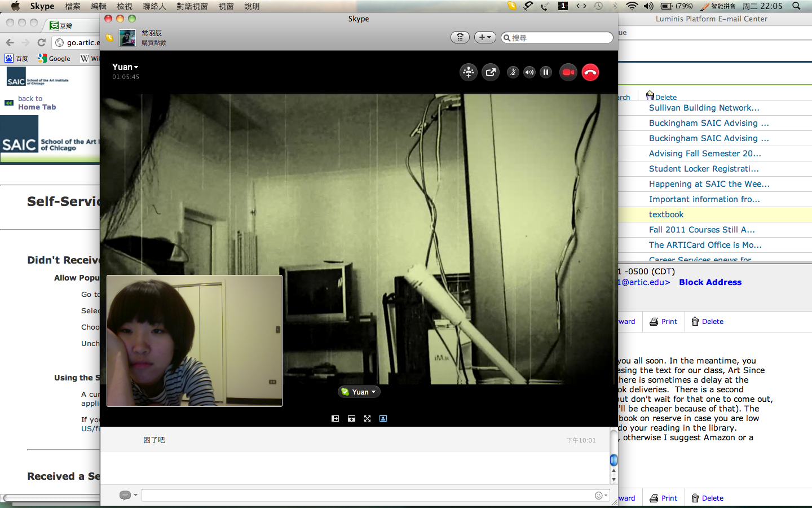
Task: Click upper Print button in email
Action: point(663,322)
